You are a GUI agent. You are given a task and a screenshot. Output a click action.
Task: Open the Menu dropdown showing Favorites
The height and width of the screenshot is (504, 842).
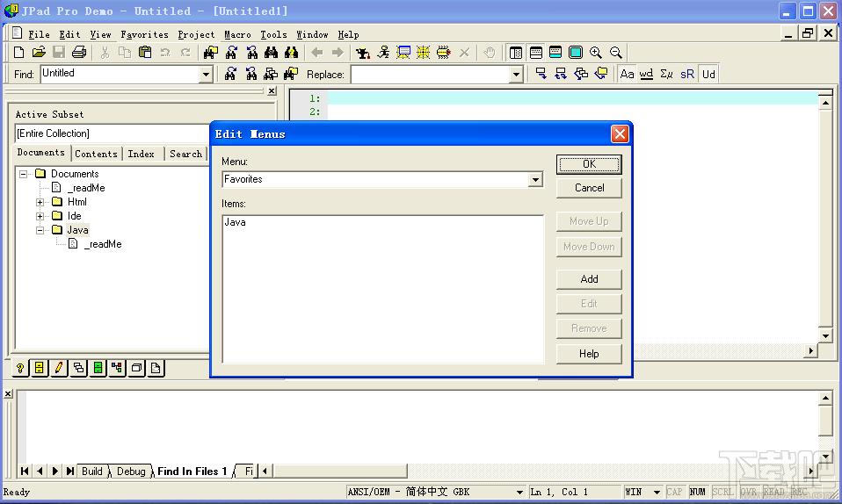point(535,180)
